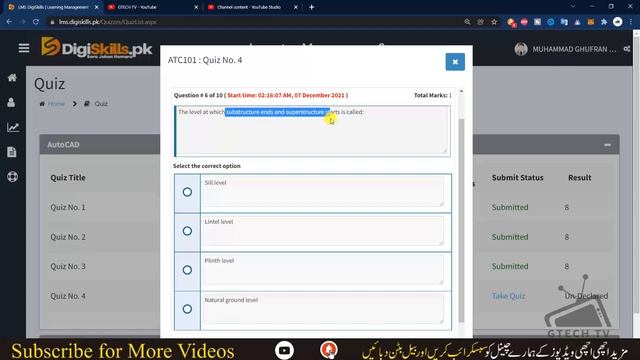Open the hamburger menu beside DigiSkills logo

24,48
